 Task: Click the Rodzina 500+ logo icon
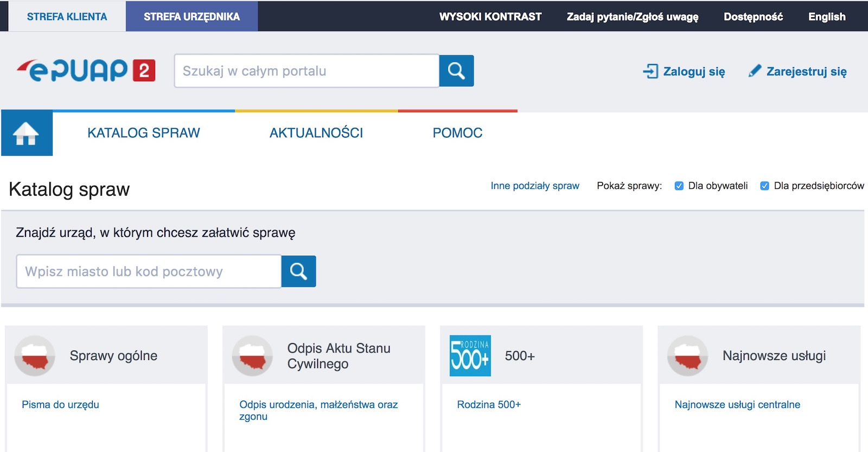click(x=470, y=356)
